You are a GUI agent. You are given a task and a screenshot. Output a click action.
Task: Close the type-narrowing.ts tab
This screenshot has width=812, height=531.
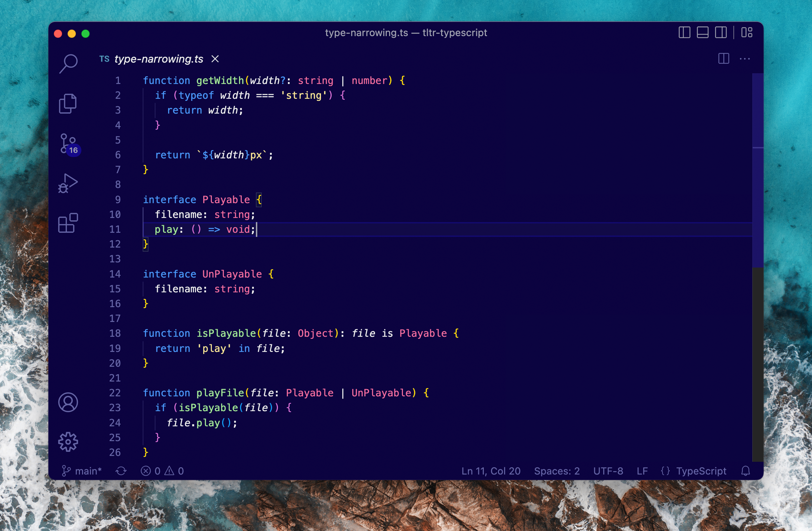[215, 59]
